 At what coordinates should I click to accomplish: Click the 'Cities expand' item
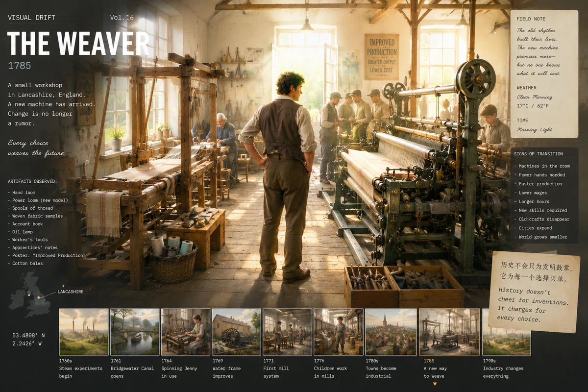pyautogui.click(x=533, y=228)
